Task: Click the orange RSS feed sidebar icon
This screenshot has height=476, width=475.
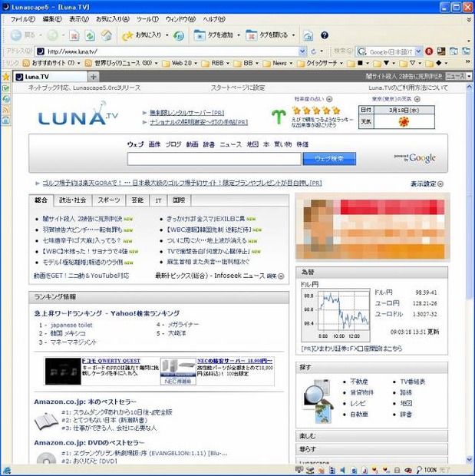Action: pos(6,109)
